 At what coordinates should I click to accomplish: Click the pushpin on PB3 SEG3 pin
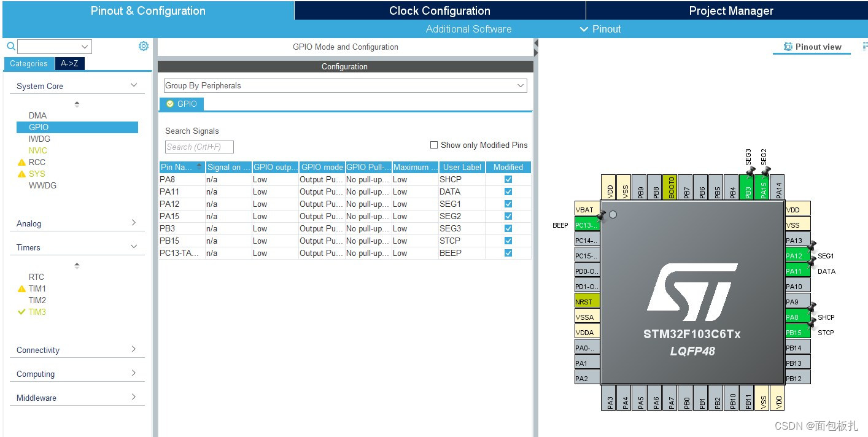click(x=750, y=171)
